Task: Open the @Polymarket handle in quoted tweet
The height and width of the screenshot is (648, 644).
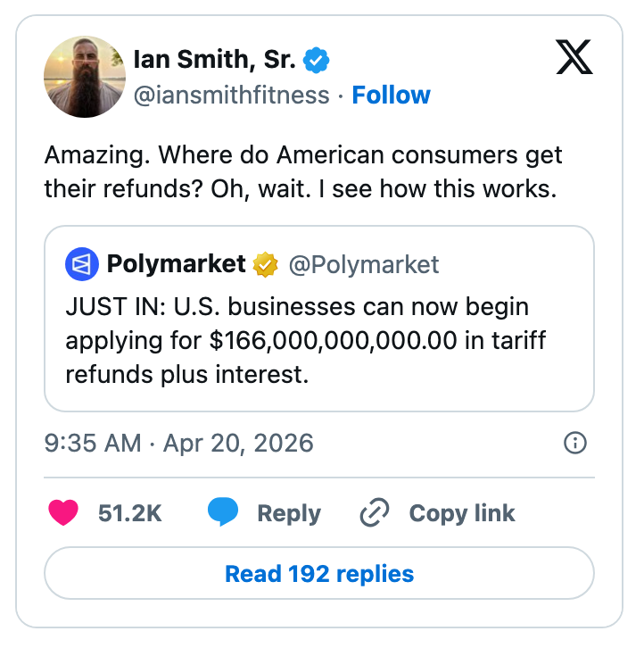Action: [x=364, y=264]
